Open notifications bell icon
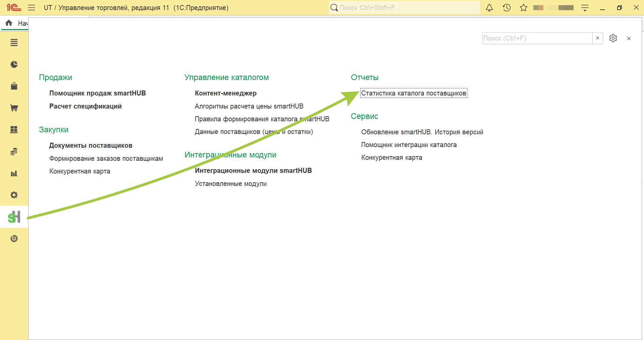Screen dimensions: 644x340 [489, 8]
